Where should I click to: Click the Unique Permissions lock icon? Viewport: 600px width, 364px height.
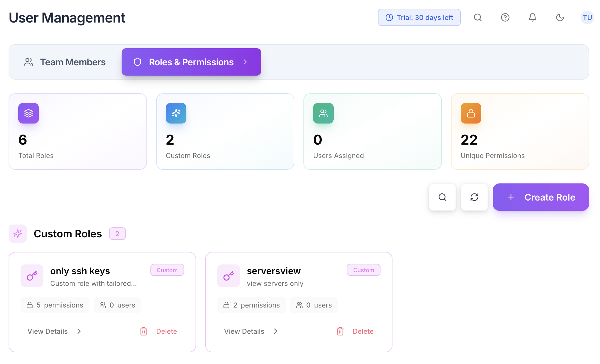(x=470, y=113)
